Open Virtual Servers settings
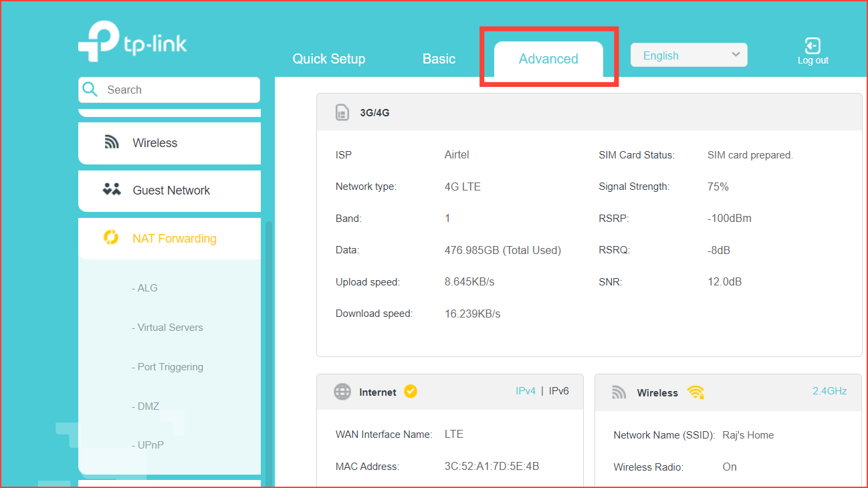Screen dimensions: 868x488 coord(168,327)
